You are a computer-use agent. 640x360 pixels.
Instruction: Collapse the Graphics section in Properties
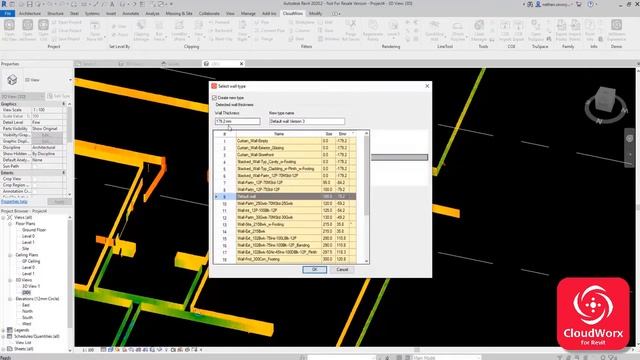click(63, 104)
